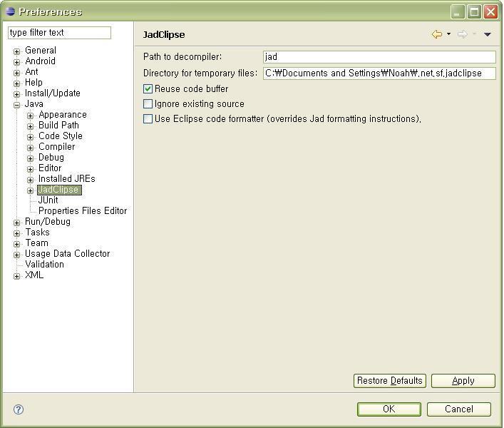The width and height of the screenshot is (504, 428).
Task: Click the Restore Defaults button
Action: (389, 381)
